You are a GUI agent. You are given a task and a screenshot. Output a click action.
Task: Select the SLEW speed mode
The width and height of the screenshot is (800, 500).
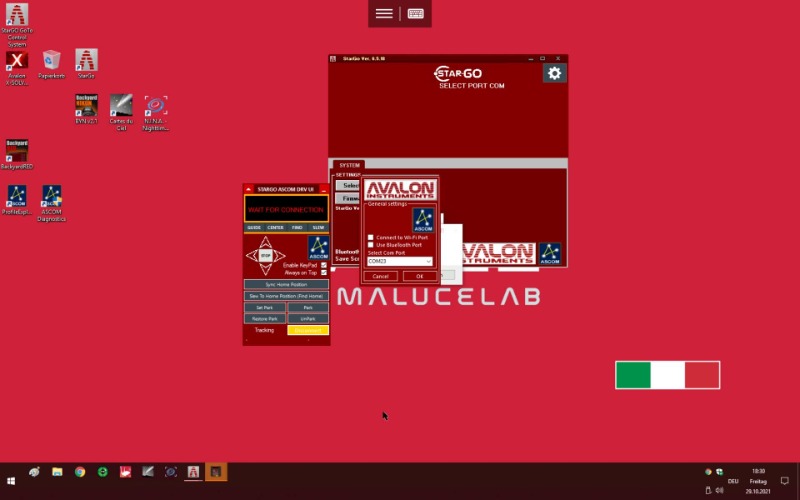(x=318, y=228)
